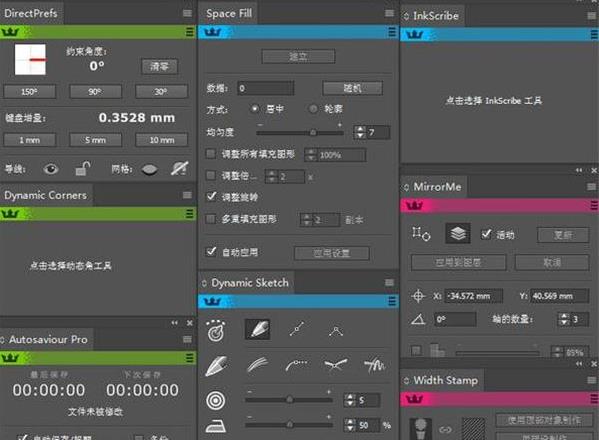Uncheck 自动应用 checkbox in Space Fill
The image size is (599, 440).
pyautogui.click(x=211, y=251)
